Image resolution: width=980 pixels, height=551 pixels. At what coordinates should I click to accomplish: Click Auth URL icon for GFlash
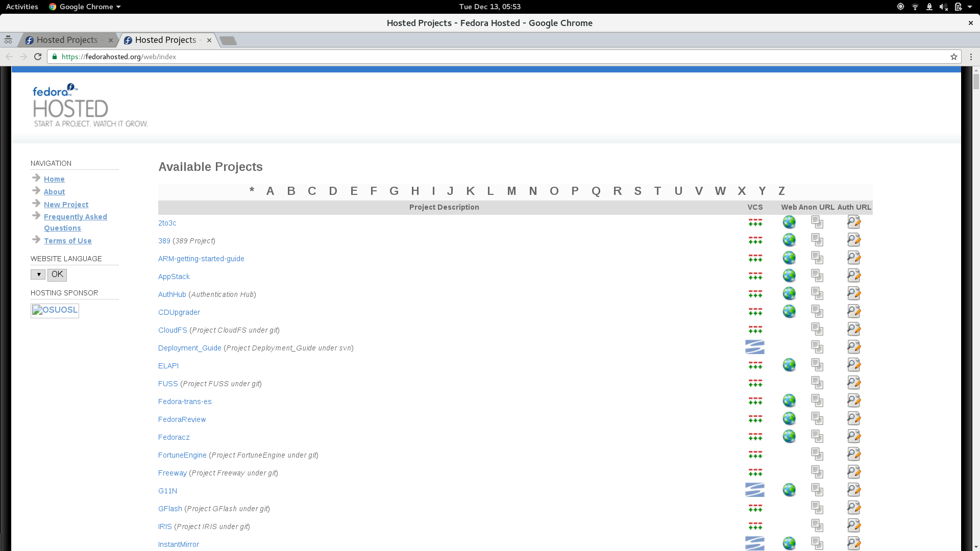tap(854, 508)
